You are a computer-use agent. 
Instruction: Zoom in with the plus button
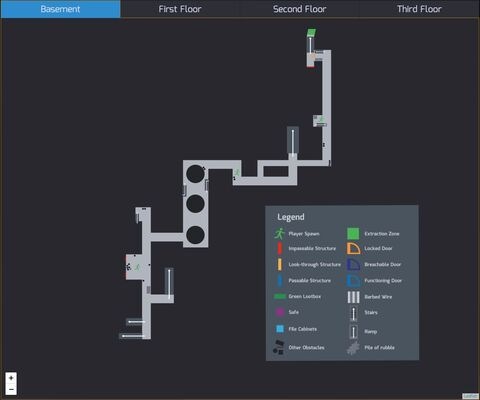tap(11, 378)
